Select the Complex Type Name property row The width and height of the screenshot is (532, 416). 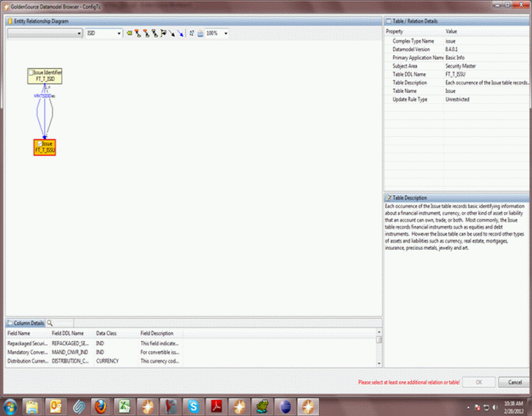(x=457, y=41)
